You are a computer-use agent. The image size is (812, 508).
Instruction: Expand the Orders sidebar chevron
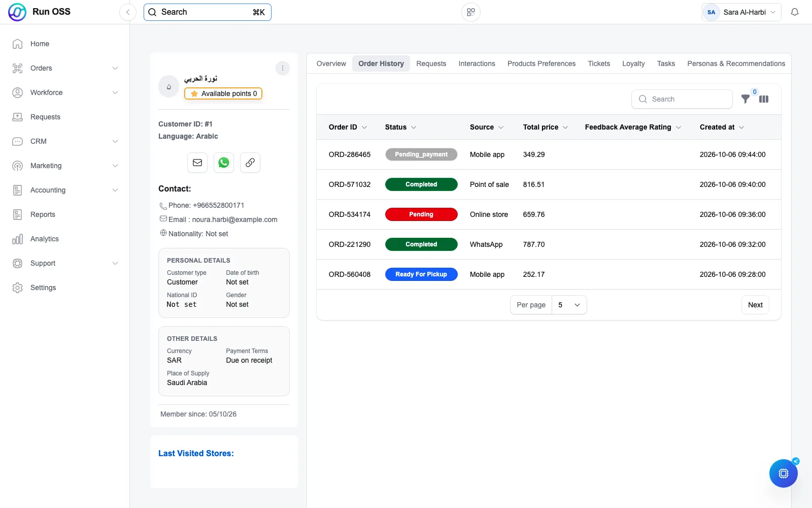click(115, 68)
